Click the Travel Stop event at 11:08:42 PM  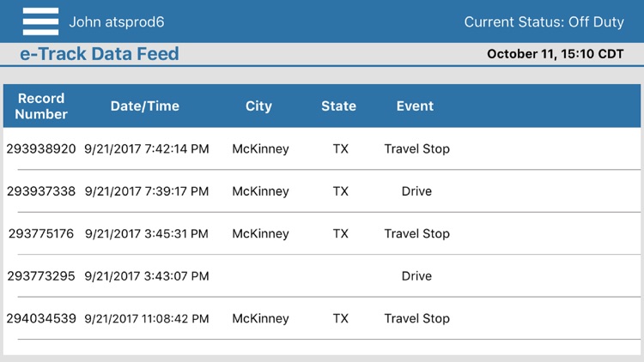(x=416, y=318)
